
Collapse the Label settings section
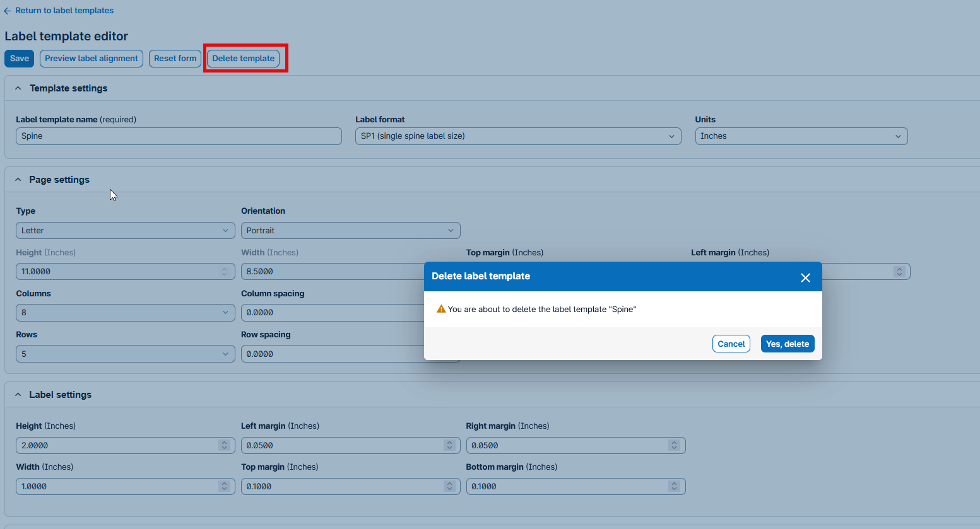pos(18,395)
